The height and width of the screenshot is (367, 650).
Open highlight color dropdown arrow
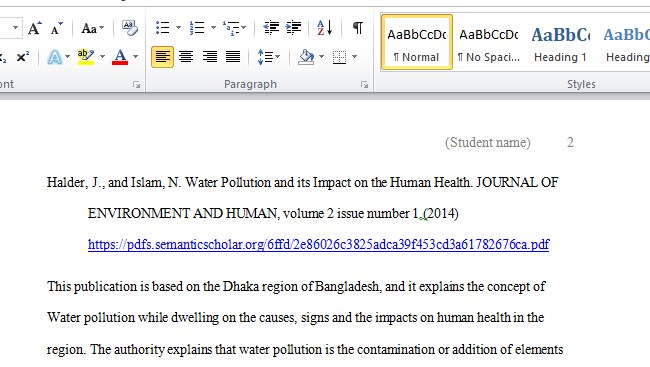(102, 57)
